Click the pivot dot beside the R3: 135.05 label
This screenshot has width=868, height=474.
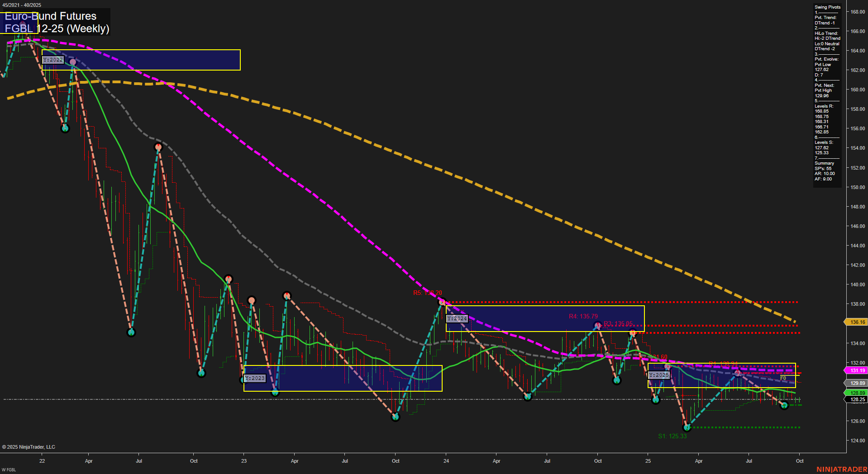598,324
